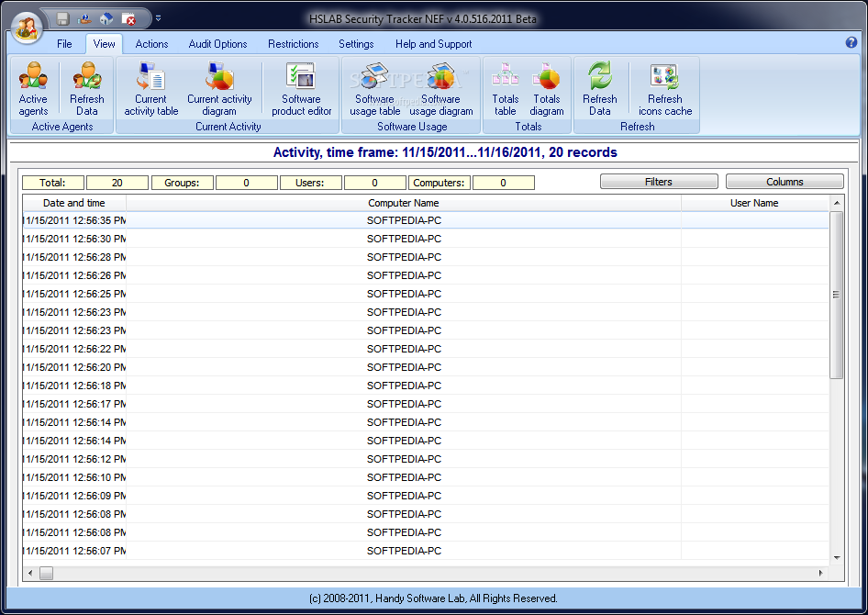Click the Handy Software Lab copyright text

click(x=433, y=598)
